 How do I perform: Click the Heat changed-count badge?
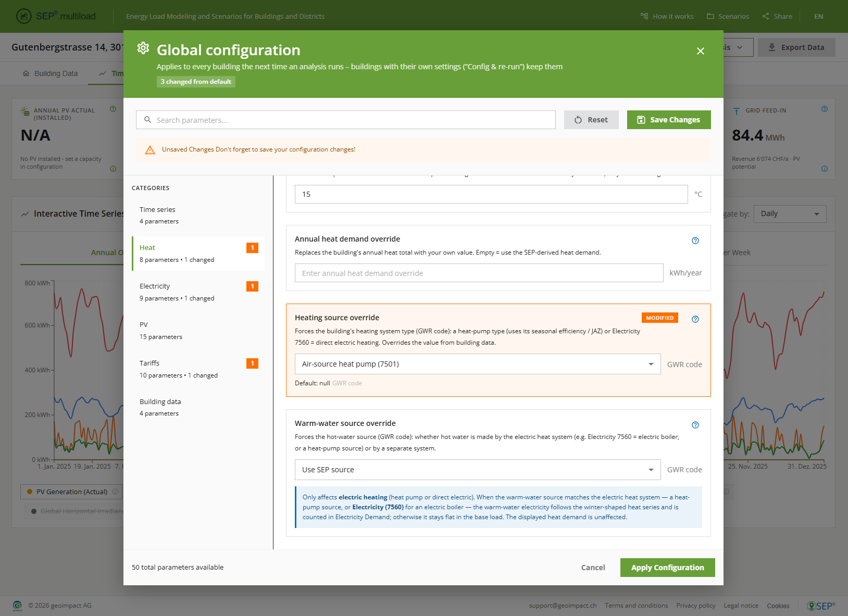(253, 248)
